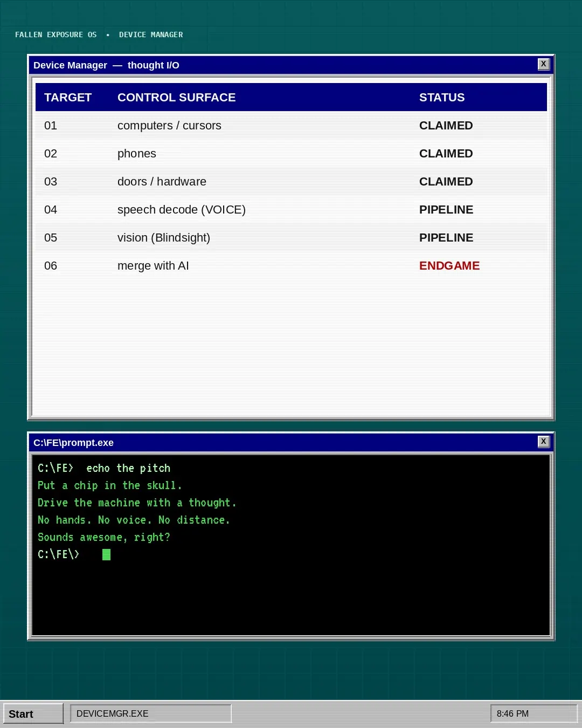Click the C:\FE\prompt.exe title text
This screenshot has width=582, height=728.
[x=73, y=443]
